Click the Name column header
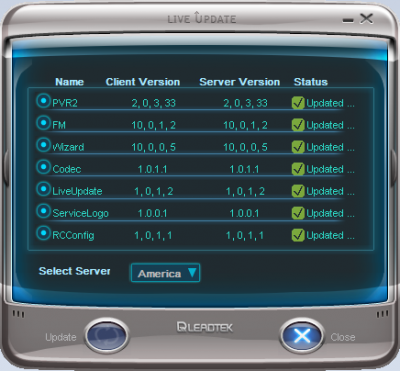The image size is (400, 371). (69, 82)
